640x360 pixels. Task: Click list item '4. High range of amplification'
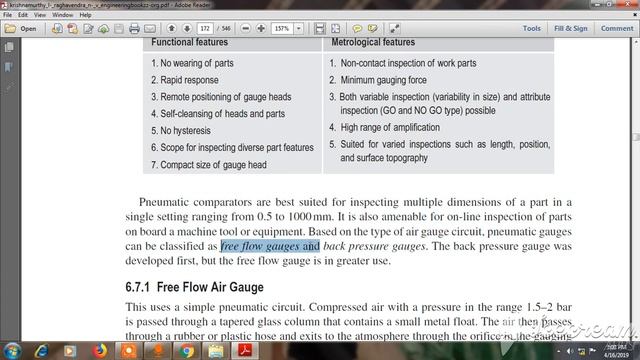384,127
